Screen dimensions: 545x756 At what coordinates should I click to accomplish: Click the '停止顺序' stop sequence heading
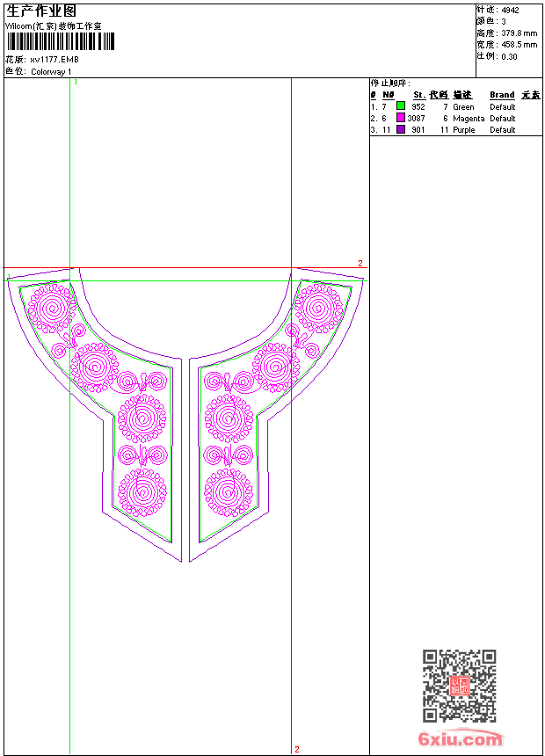pyautogui.click(x=389, y=84)
